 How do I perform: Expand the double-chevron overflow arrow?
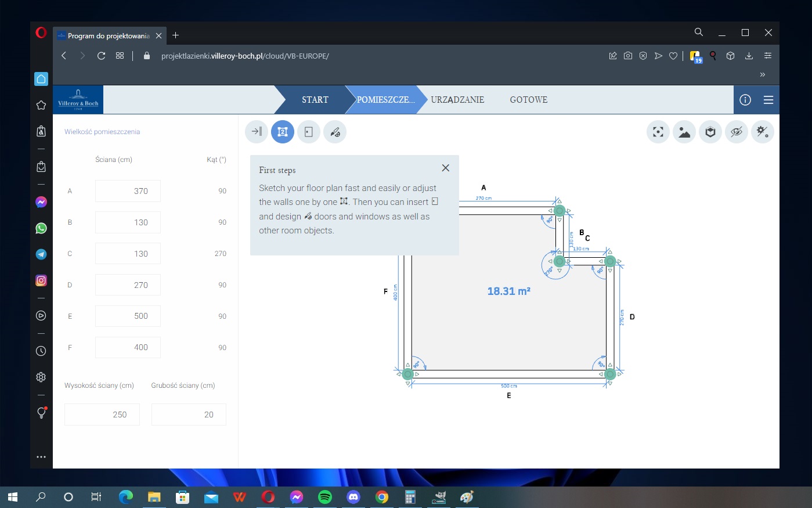(762, 74)
